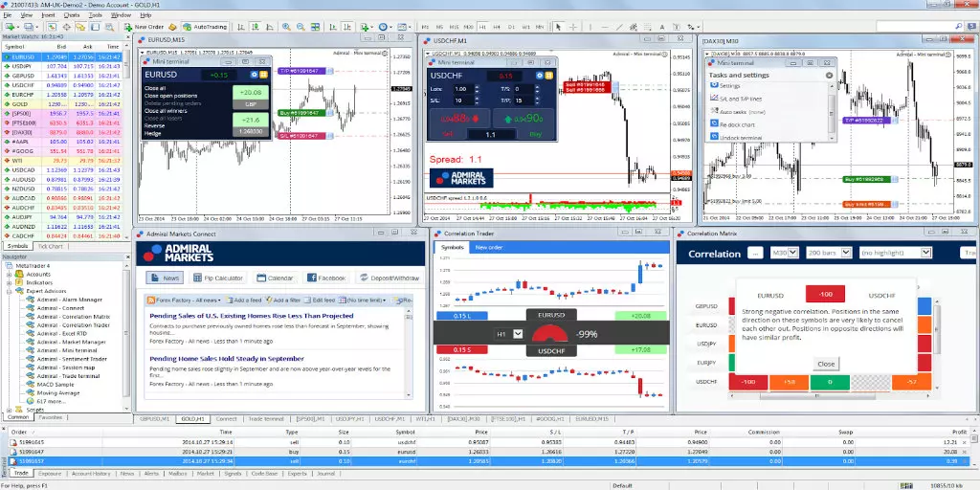This screenshot has height=490, width=980.
Task: Click the zoom out magnifier icon
Action: click(301, 27)
